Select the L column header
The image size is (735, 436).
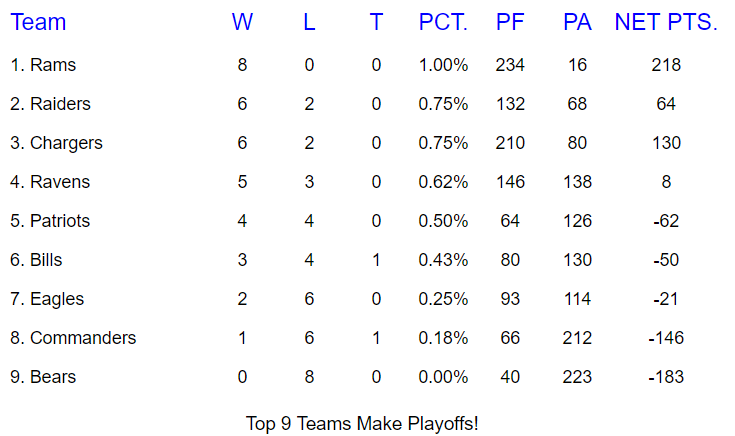pos(309,22)
